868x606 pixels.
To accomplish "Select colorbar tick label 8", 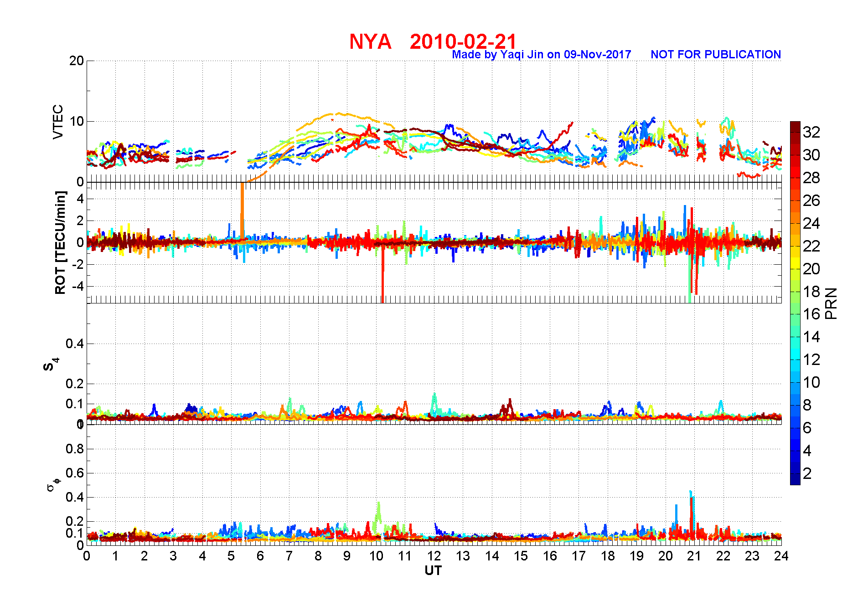I will 807,405.
